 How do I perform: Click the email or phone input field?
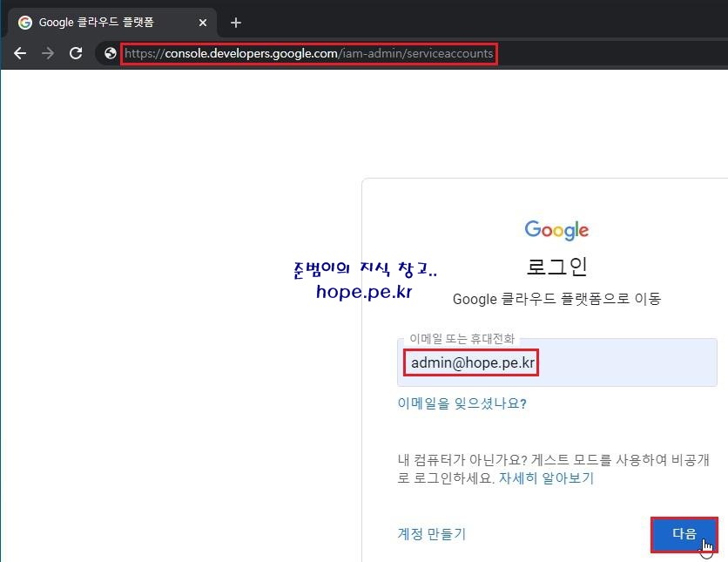click(x=557, y=362)
